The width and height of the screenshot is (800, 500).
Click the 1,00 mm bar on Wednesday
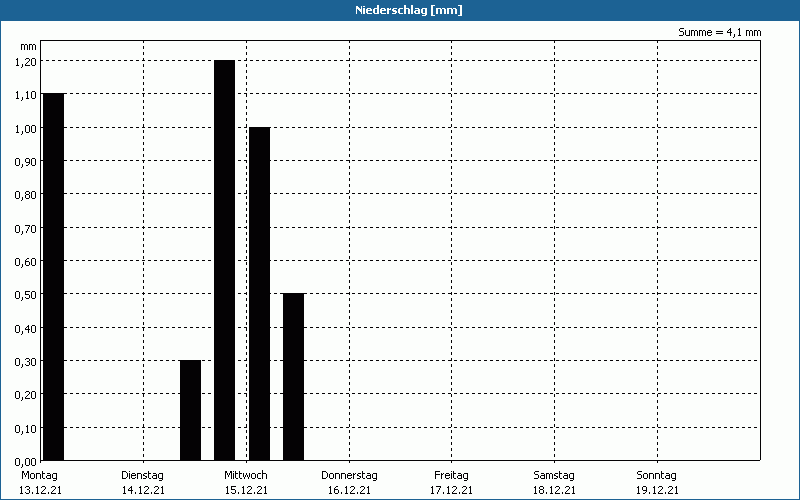[x=259, y=293]
